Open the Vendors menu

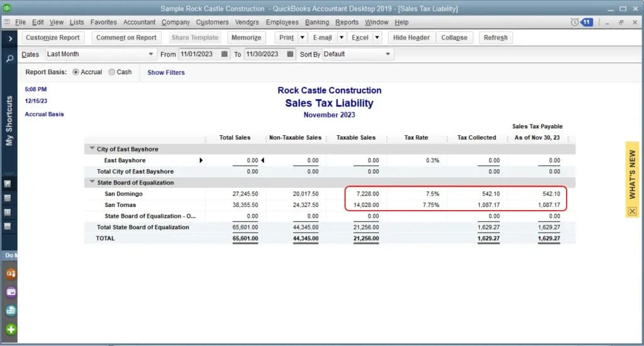click(247, 22)
